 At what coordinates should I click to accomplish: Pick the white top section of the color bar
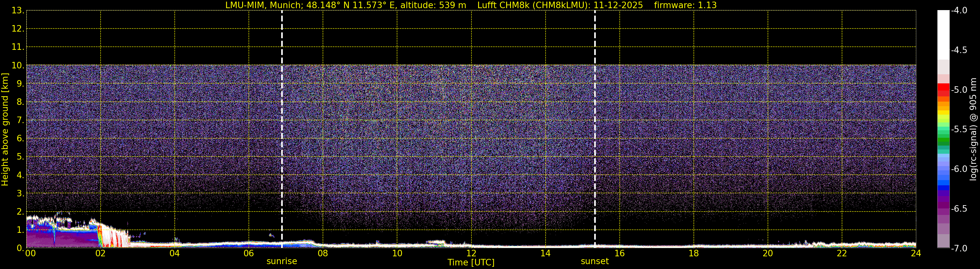(x=943, y=34)
